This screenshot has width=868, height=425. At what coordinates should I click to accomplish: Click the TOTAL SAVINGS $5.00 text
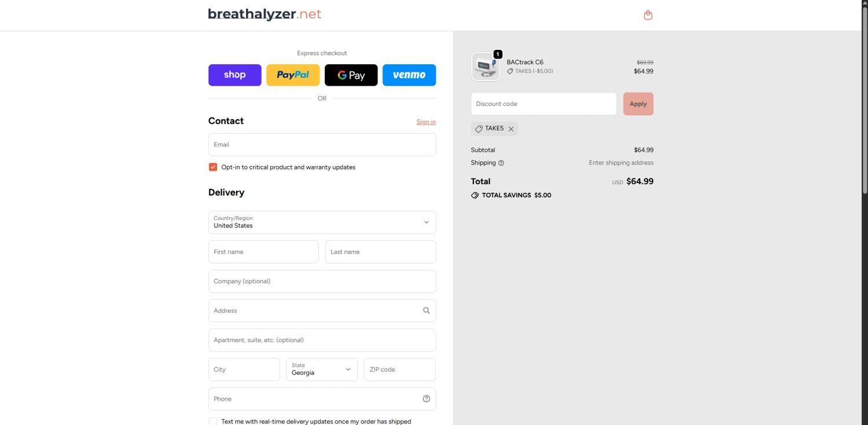tap(516, 196)
